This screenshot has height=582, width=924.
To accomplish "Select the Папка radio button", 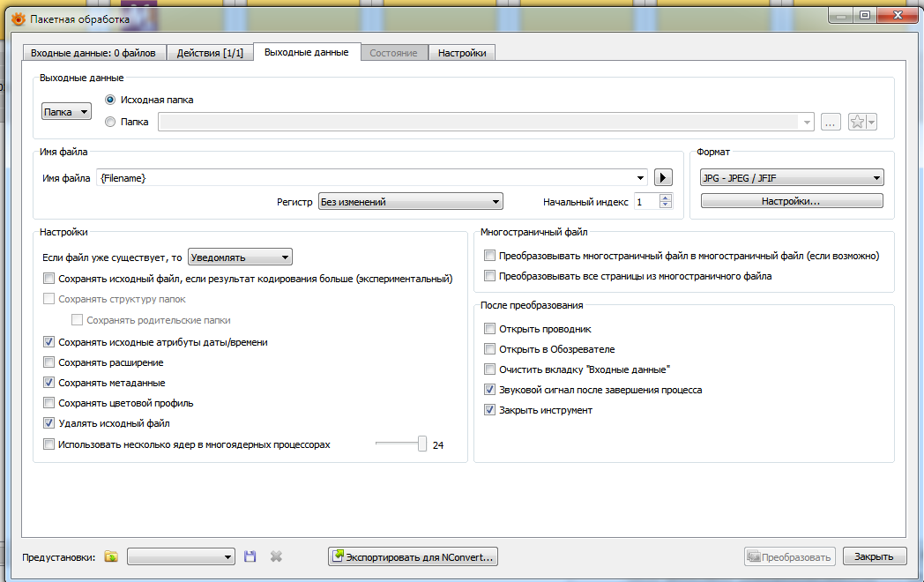I will [x=110, y=123].
